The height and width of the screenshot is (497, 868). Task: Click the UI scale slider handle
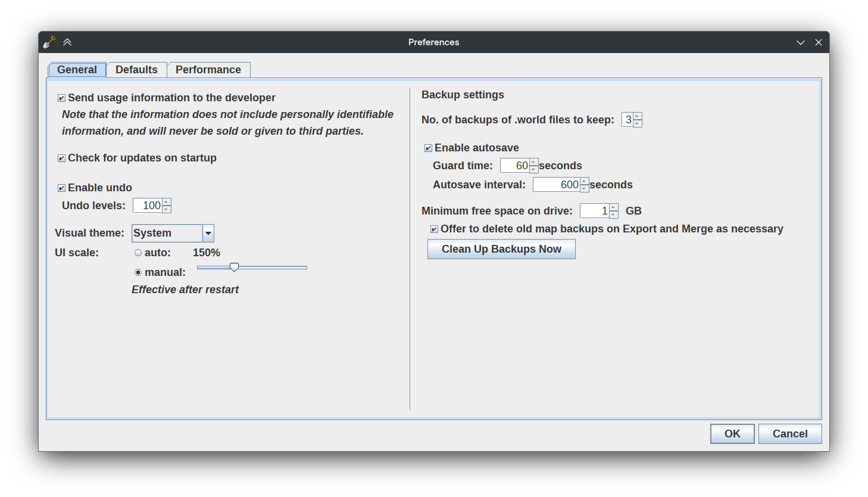click(235, 268)
